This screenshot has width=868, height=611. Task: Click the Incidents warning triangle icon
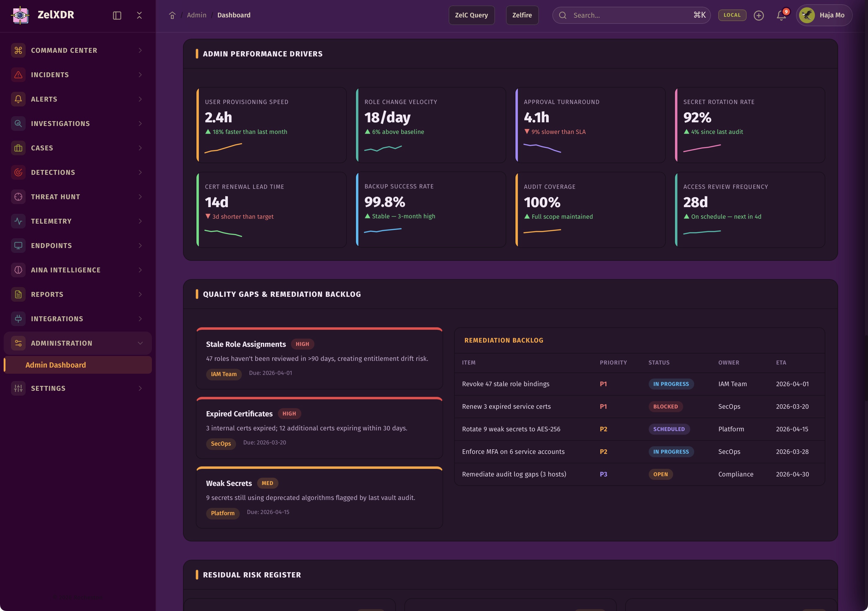[18, 75]
